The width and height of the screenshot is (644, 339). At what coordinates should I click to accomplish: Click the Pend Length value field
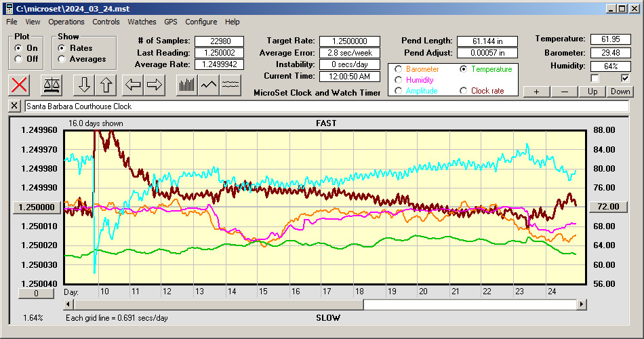(x=487, y=41)
